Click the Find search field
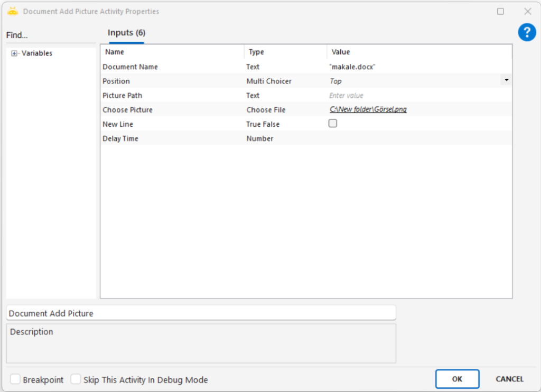Viewport: 541px width, 392px height. (x=50, y=35)
